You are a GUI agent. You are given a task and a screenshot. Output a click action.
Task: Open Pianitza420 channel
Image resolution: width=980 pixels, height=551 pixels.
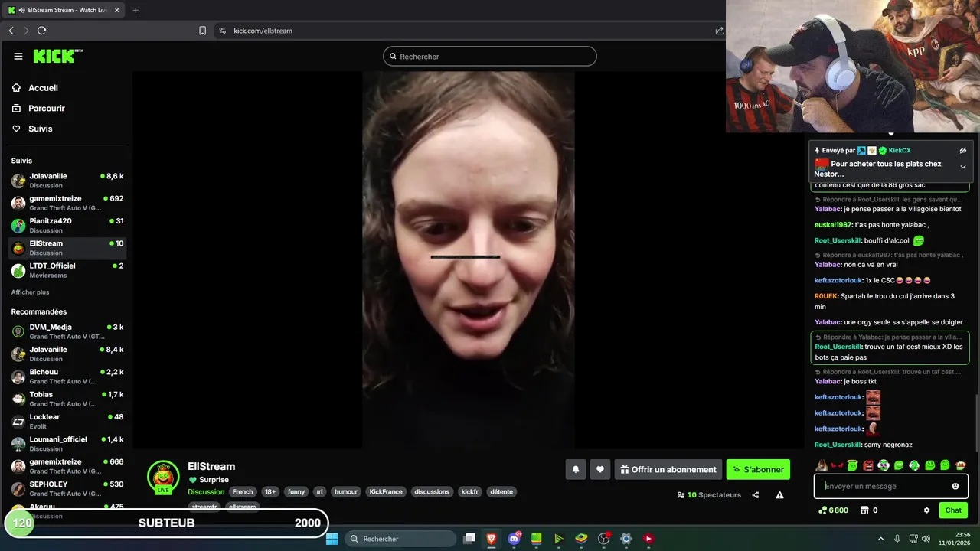67,225
